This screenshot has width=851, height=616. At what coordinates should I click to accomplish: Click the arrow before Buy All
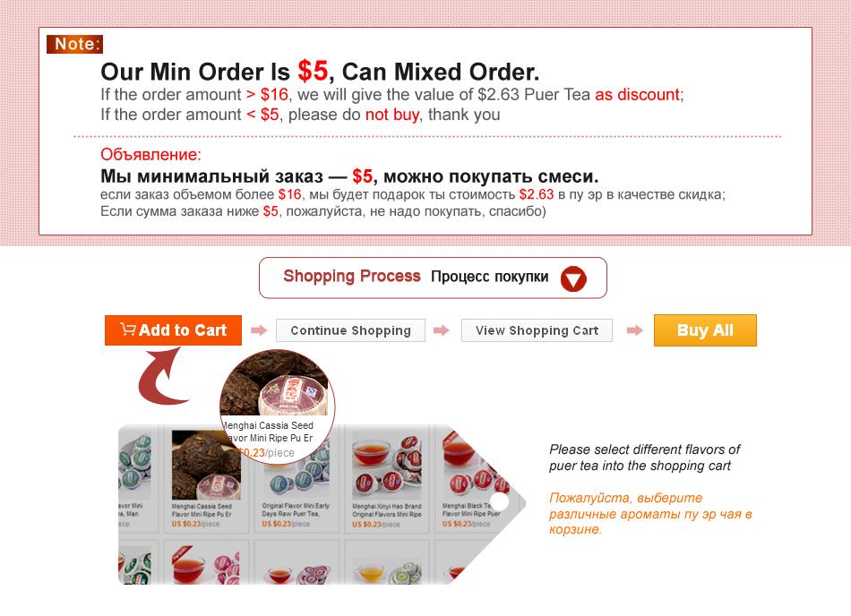tap(634, 330)
